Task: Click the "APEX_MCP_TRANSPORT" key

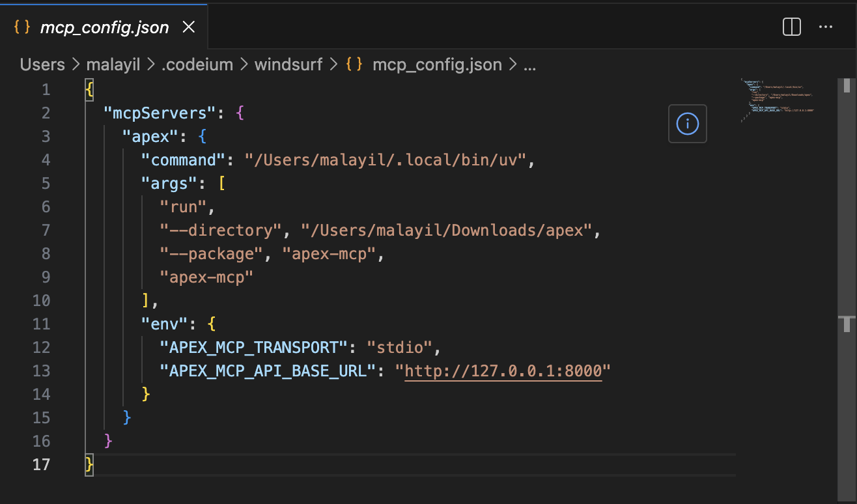Action: point(254,347)
